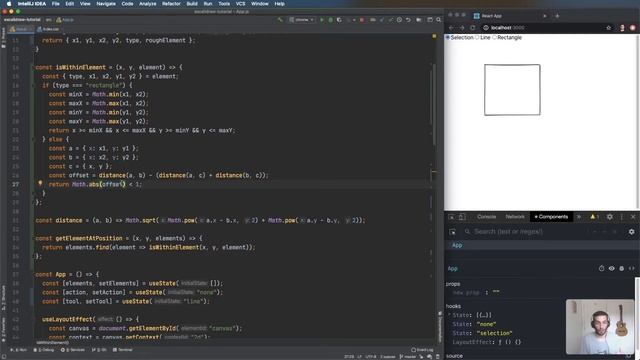Click the yellow inspection warning marker above scrollbar

pos(434,36)
